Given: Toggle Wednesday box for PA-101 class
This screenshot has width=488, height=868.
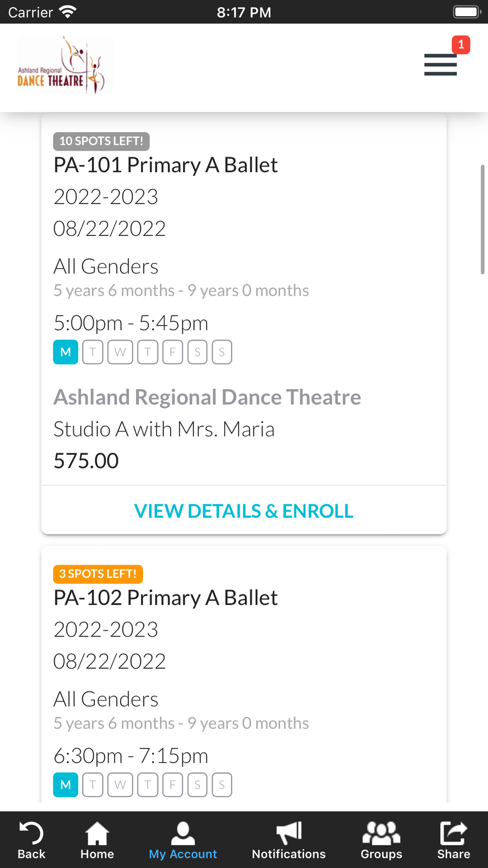Looking at the screenshot, I should [x=120, y=352].
